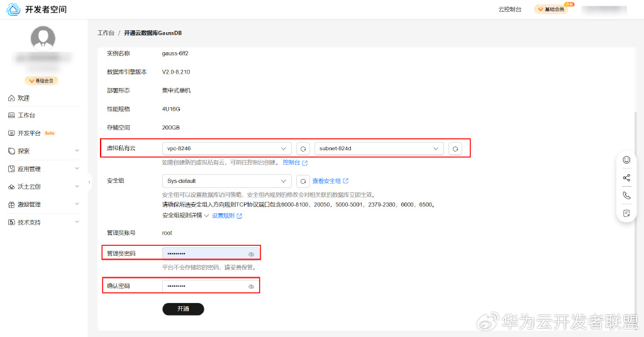The height and width of the screenshot is (337, 644).
Task: Click the 开发者空间 logo icon
Action: coord(13,9)
